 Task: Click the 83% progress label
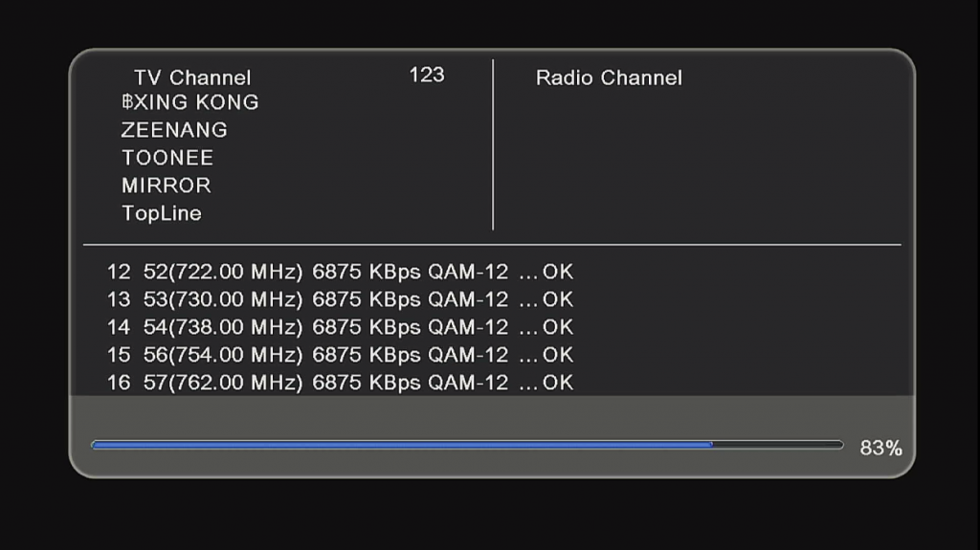coord(880,448)
